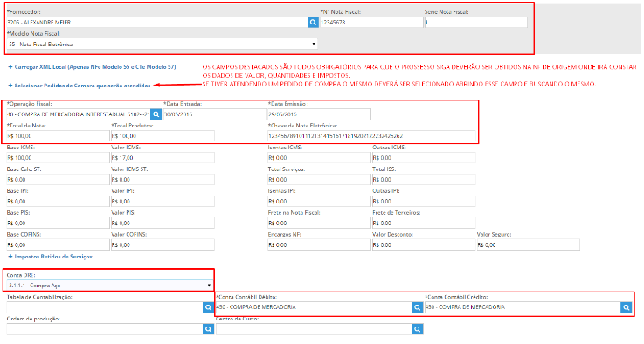Click the Conta Contábil Débito search icon
Screen dimensions: 644x344
click(418, 307)
